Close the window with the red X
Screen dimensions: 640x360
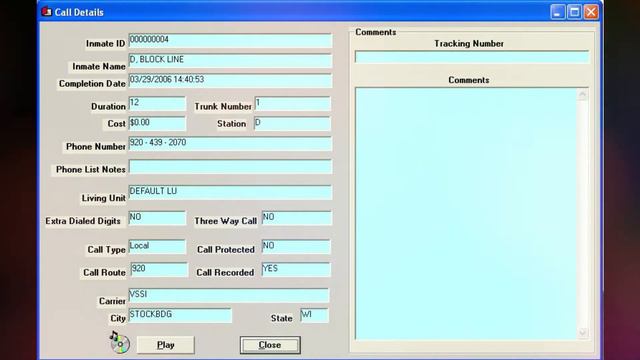591,12
